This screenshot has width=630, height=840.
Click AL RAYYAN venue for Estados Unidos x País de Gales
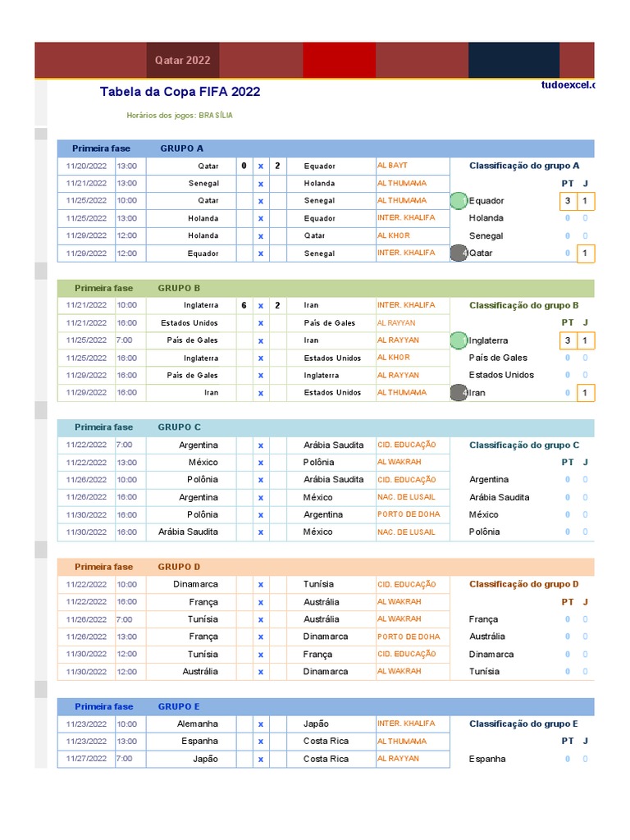(396, 323)
